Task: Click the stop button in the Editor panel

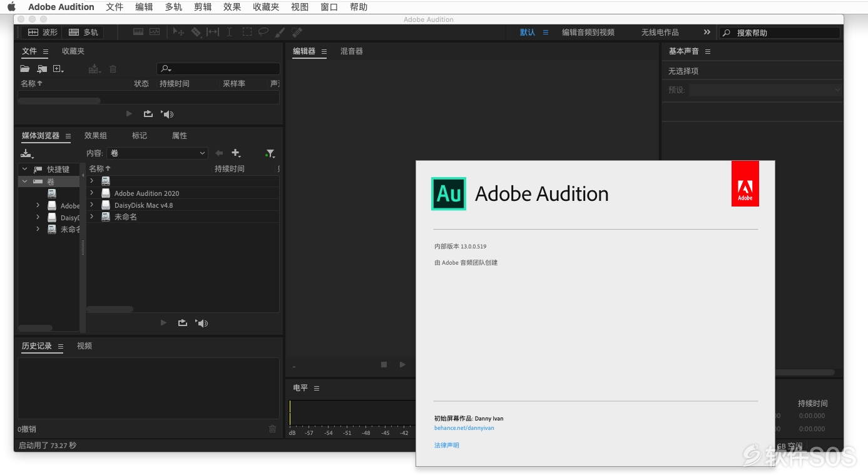Action: tap(384, 364)
